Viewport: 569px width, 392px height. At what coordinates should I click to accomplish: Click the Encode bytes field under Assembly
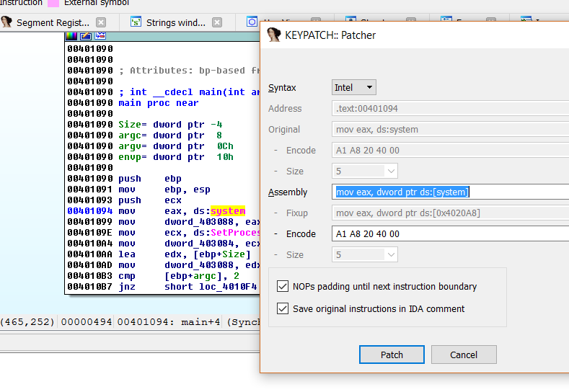447,234
